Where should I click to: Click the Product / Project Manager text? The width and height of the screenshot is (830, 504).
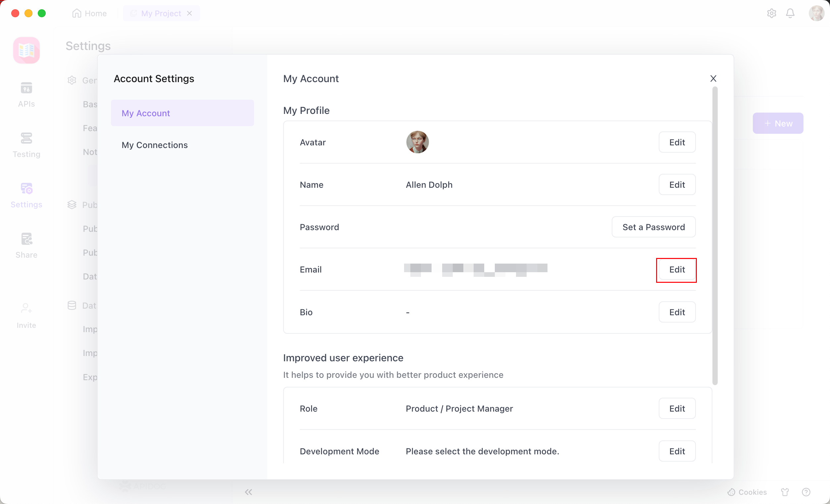(459, 408)
